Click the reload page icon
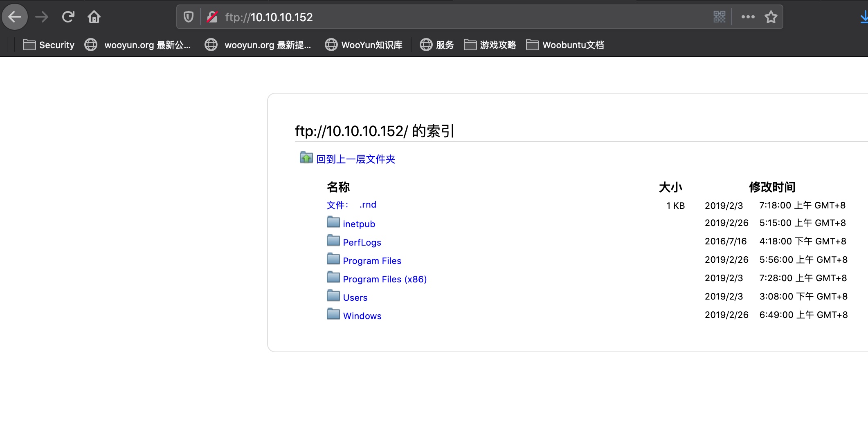868x443 pixels. 68,17
